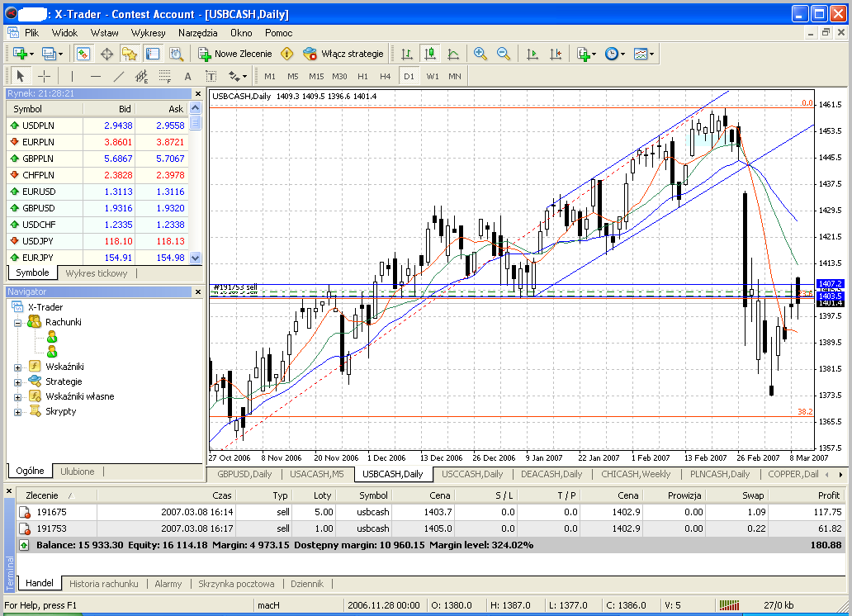
Task: Draw a horizontal line tool
Action: (x=95, y=76)
